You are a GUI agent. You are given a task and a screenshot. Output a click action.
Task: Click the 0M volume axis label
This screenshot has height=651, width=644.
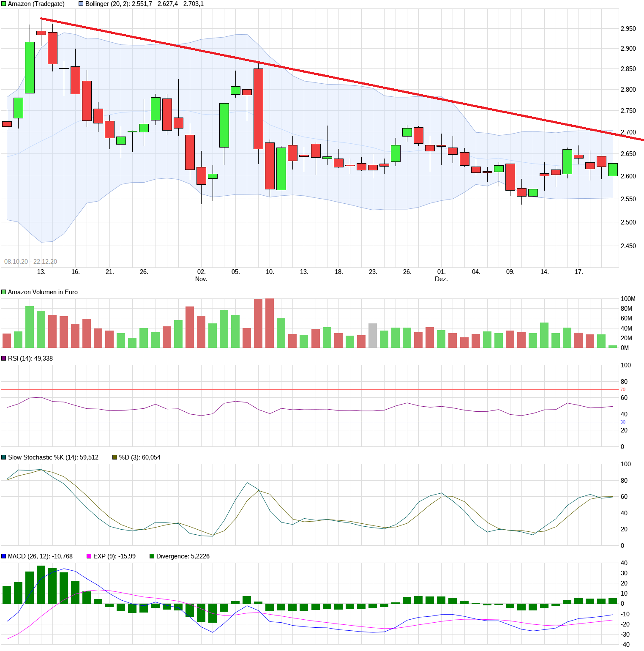point(625,348)
